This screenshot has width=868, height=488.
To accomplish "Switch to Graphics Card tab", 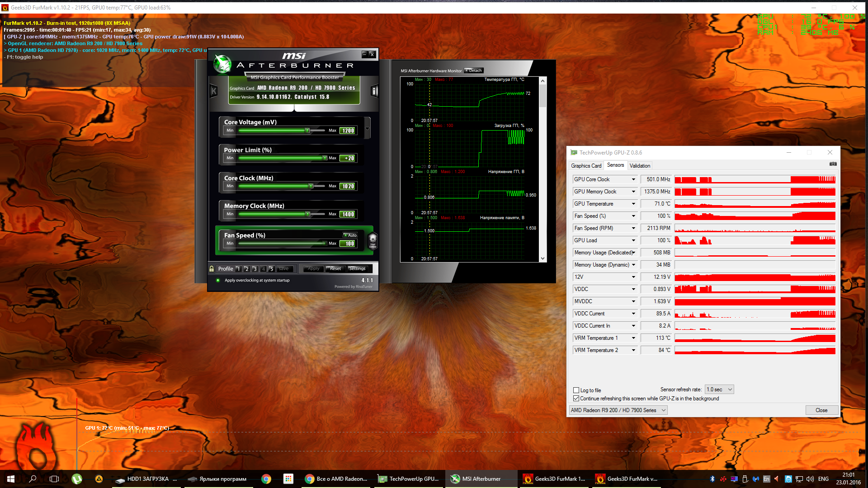I will (586, 166).
